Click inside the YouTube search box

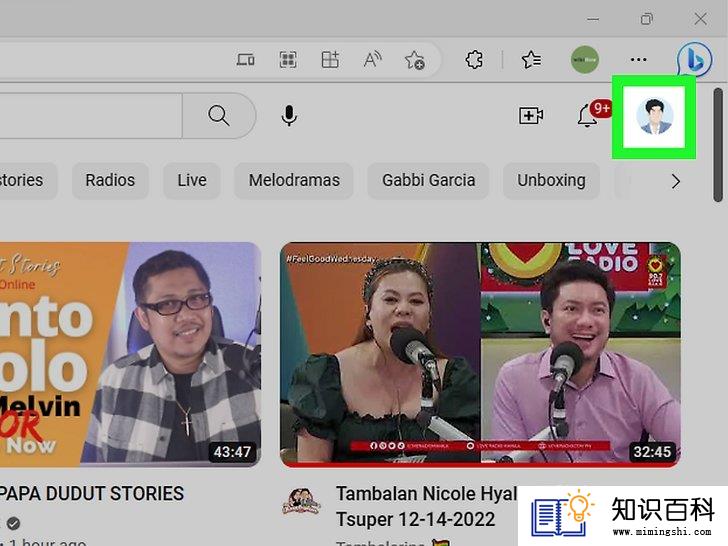click(x=91, y=115)
